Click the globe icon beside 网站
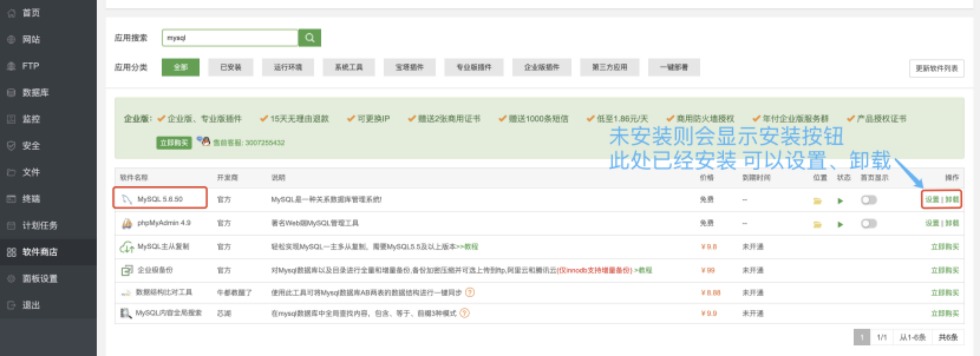The height and width of the screenshot is (356, 980). 11,39
